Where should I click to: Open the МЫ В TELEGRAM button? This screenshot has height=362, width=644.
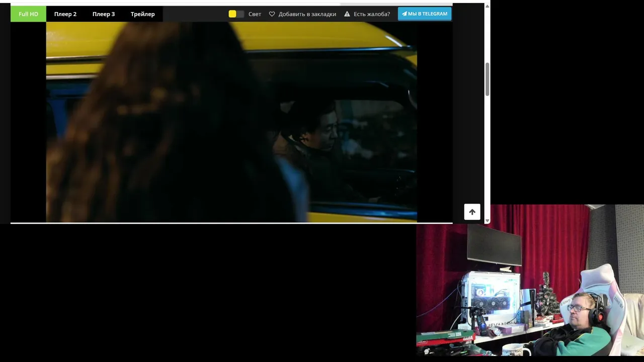point(425,14)
